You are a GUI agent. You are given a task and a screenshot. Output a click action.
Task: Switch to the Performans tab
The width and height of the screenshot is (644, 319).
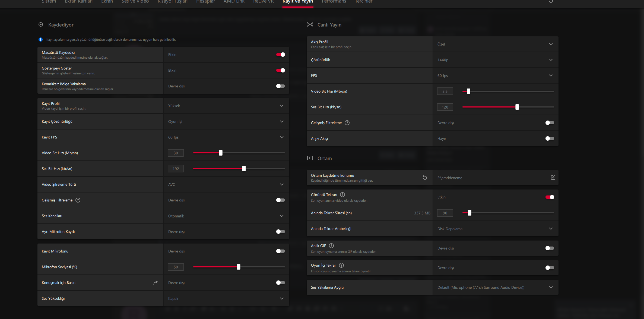(x=334, y=2)
